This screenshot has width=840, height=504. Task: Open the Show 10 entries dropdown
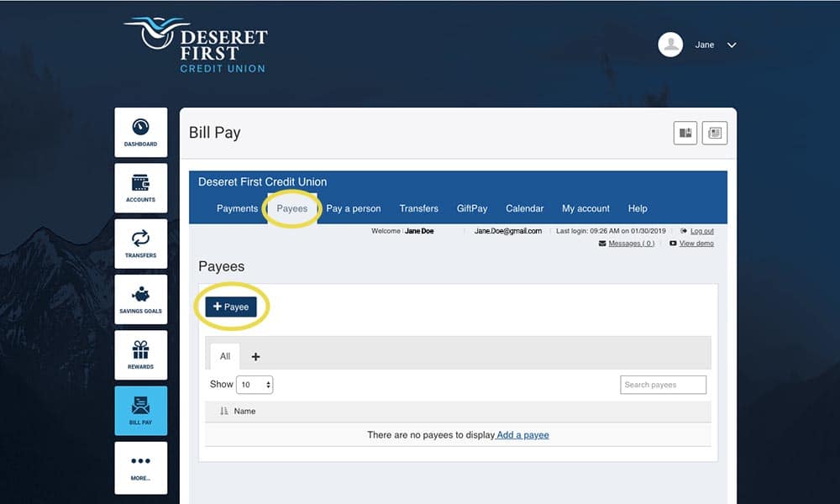(255, 385)
